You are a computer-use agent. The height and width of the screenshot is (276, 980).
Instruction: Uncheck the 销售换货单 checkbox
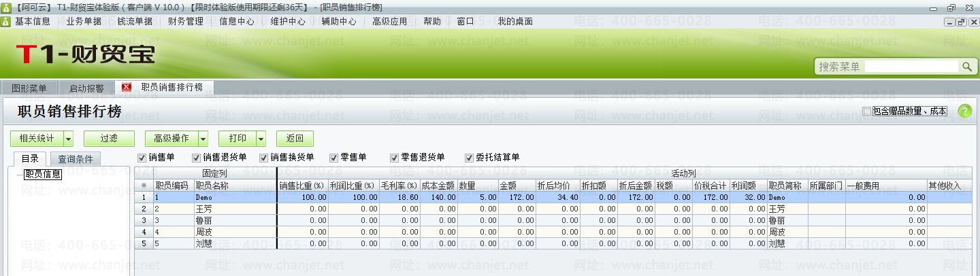click(264, 158)
